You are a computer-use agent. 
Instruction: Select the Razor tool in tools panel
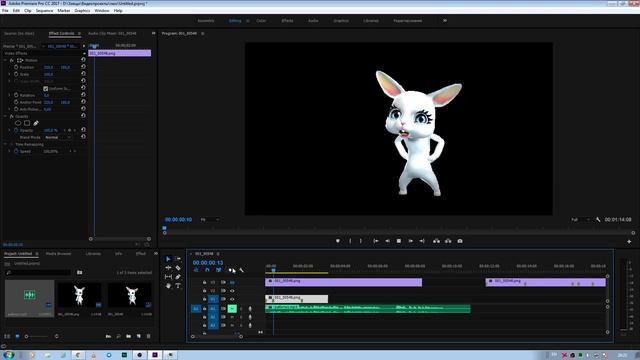point(178,268)
